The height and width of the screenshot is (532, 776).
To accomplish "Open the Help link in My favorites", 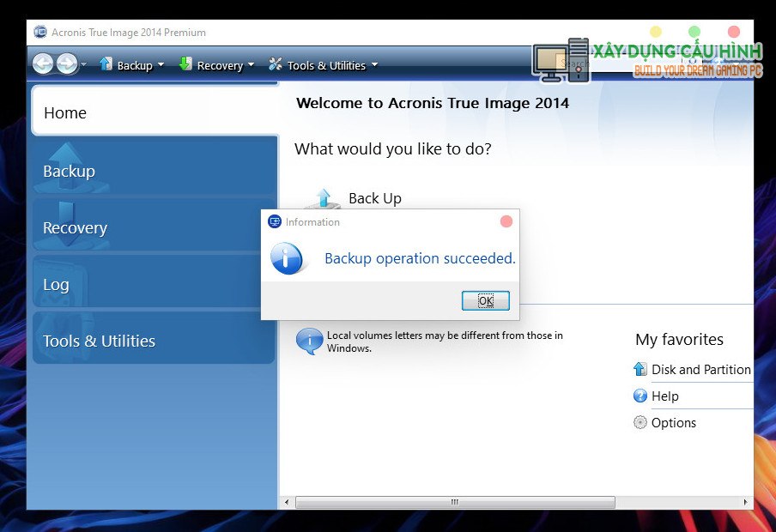I will click(x=664, y=396).
